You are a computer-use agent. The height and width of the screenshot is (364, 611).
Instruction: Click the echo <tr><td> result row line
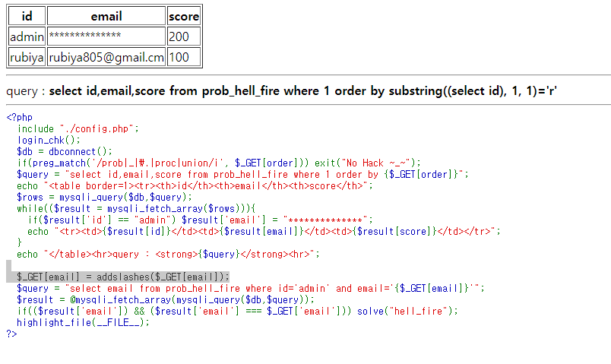click(264, 232)
